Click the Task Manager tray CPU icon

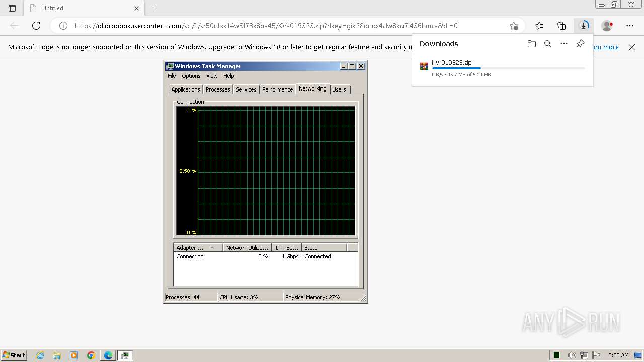pos(557,355)
